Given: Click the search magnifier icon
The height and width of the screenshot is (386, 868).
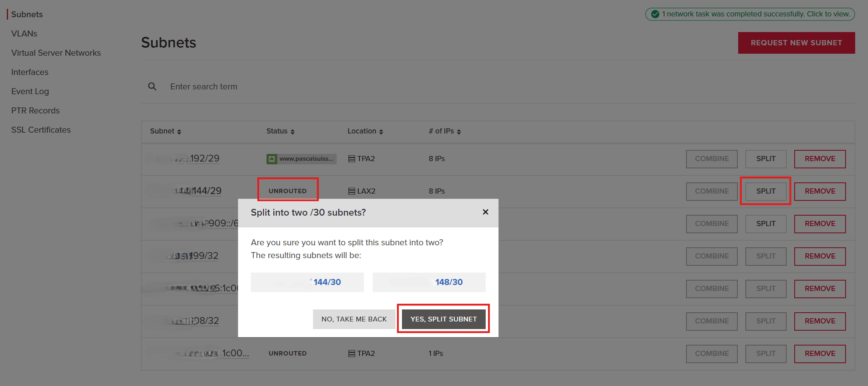Looking at the screenshot, I should [152, 87].
